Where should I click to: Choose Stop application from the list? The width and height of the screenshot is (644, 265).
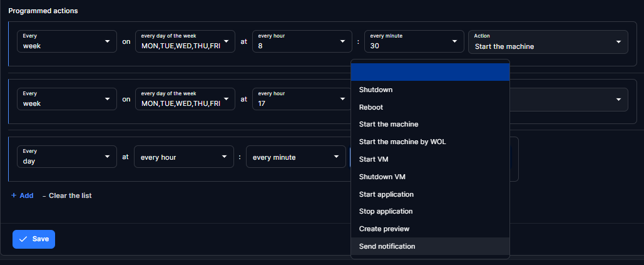pyautogui.click(x=430, y=211)
